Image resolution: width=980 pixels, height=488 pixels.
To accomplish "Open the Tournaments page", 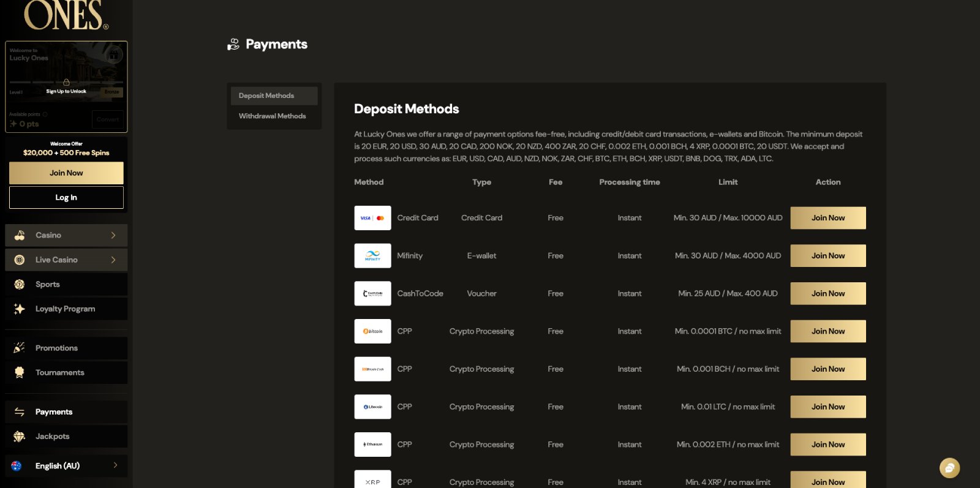I will [66, 372].
